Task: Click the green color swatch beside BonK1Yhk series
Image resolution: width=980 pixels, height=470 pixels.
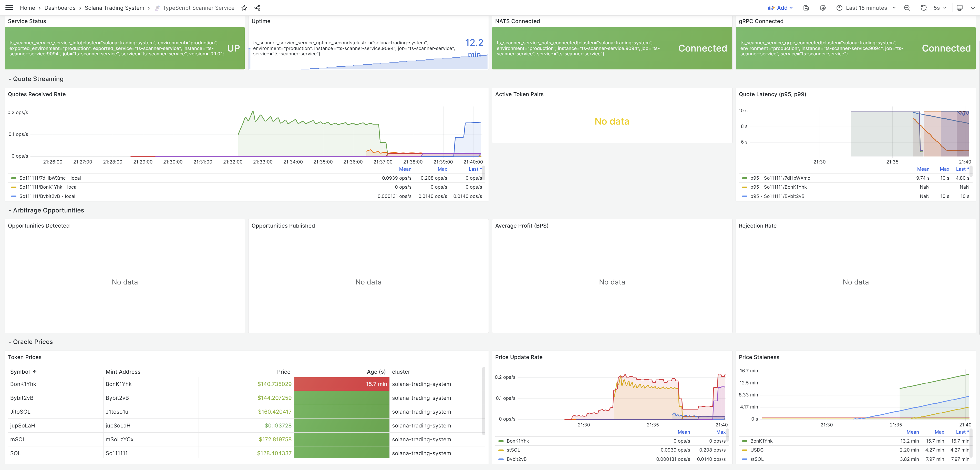Action: point(501,441)
